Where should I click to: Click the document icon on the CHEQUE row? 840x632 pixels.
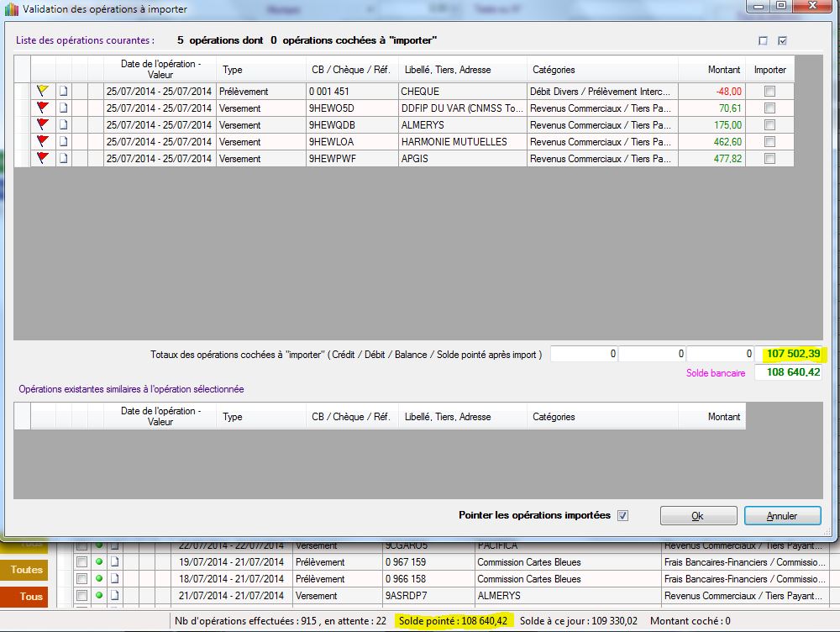(63, 91)
